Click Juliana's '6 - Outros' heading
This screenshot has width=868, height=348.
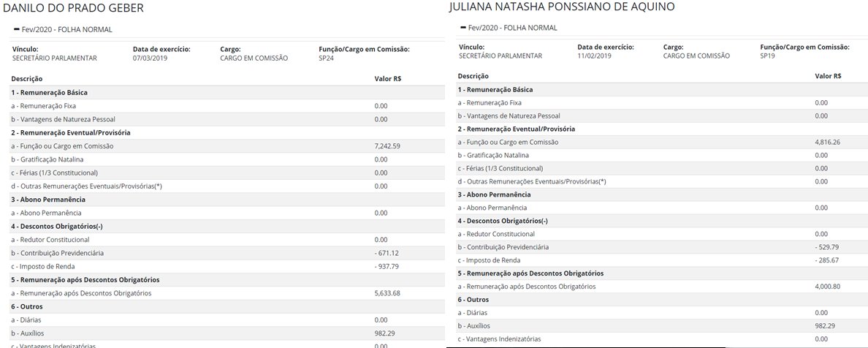(473, 299)
